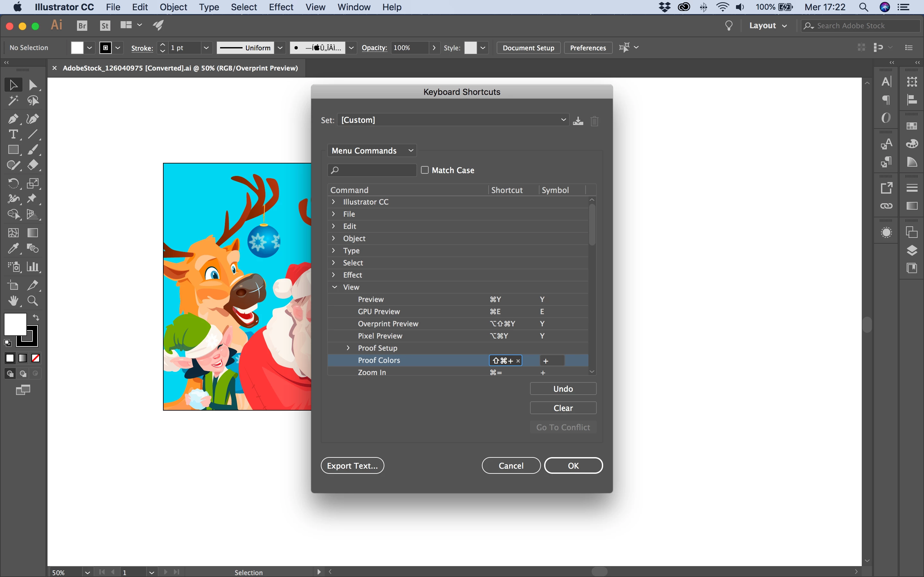
Task: Select the Type tool
Action: (x=13, y=134)
